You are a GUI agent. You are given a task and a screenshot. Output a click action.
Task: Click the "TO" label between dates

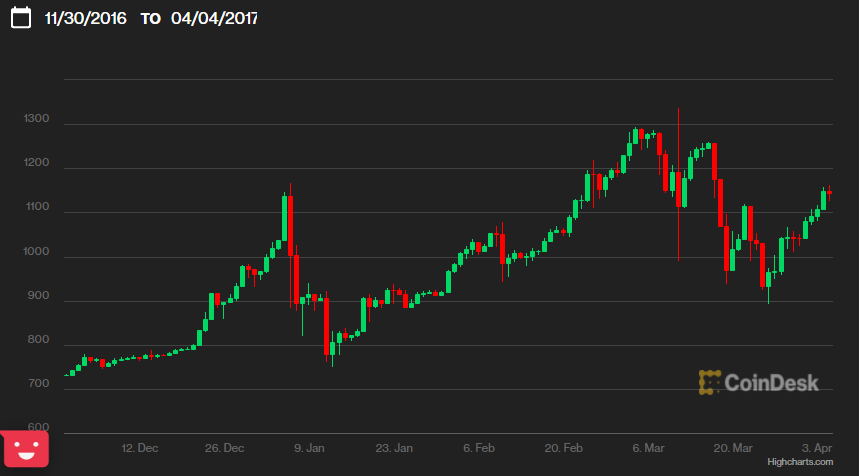click(x=151, y=19)
